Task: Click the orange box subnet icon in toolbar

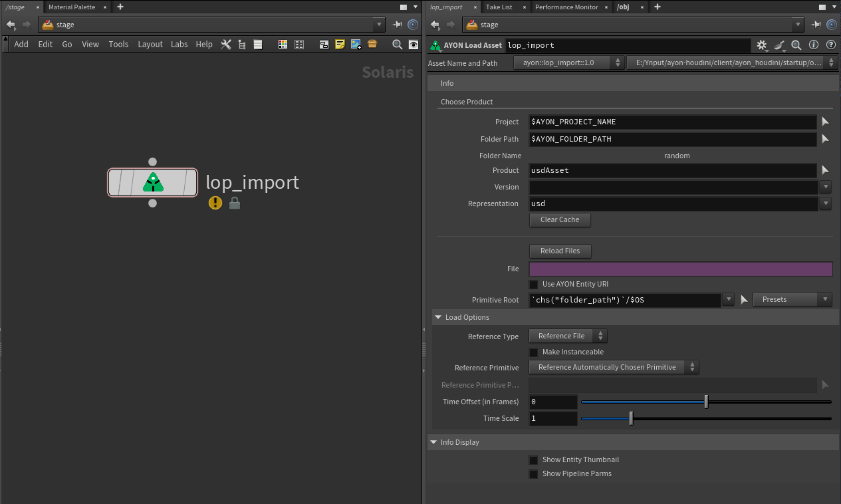Action: click(x=372, y=45)
